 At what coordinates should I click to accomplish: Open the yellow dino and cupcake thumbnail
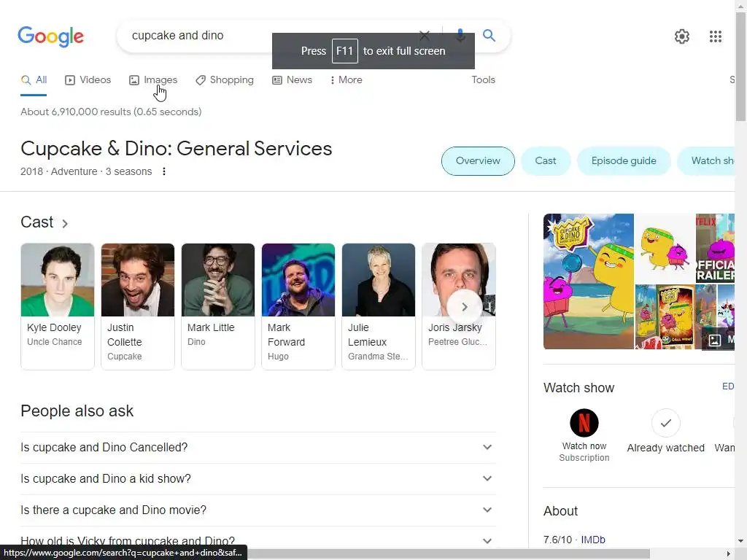[x=665, y=248]
